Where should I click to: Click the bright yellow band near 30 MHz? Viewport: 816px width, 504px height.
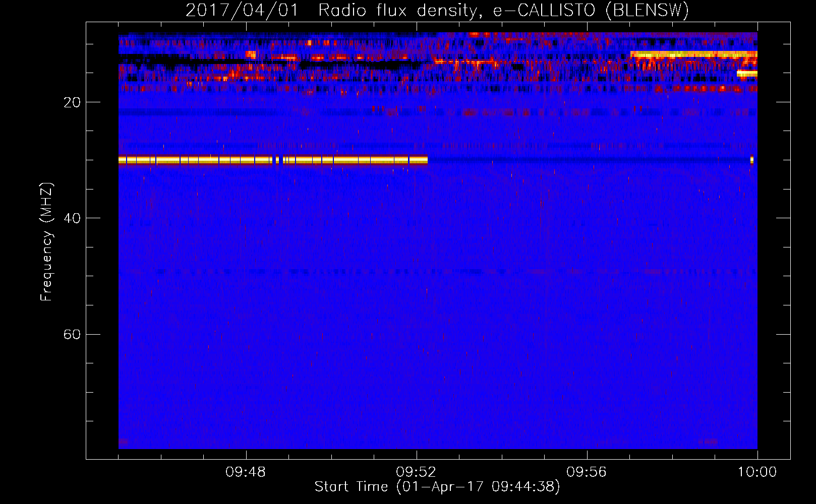(273, 160)
